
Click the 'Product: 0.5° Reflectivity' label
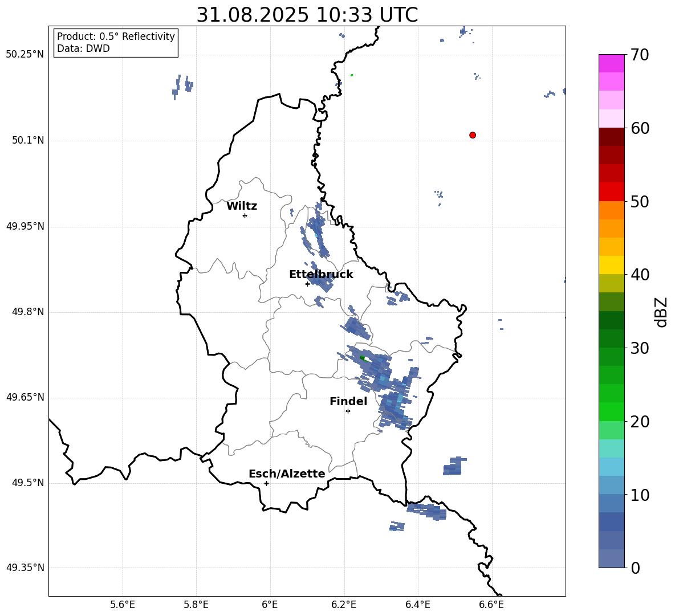click(x=116, y=36)
